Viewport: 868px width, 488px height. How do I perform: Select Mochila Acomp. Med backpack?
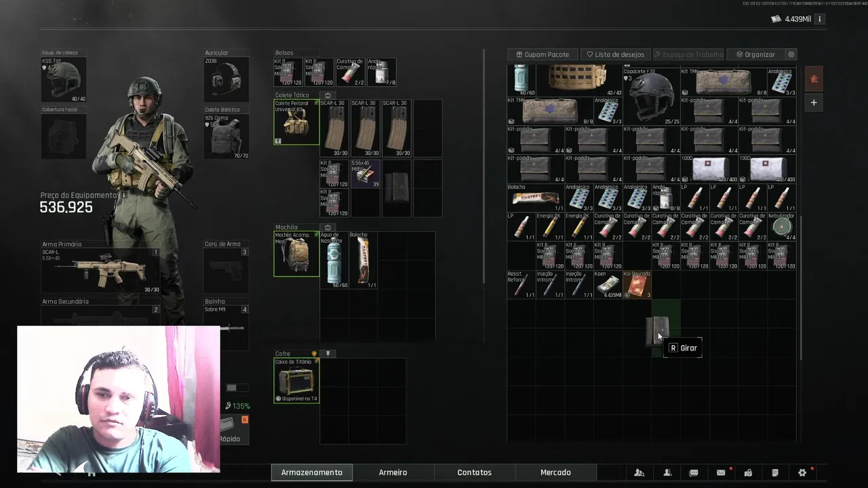point(296,254)
